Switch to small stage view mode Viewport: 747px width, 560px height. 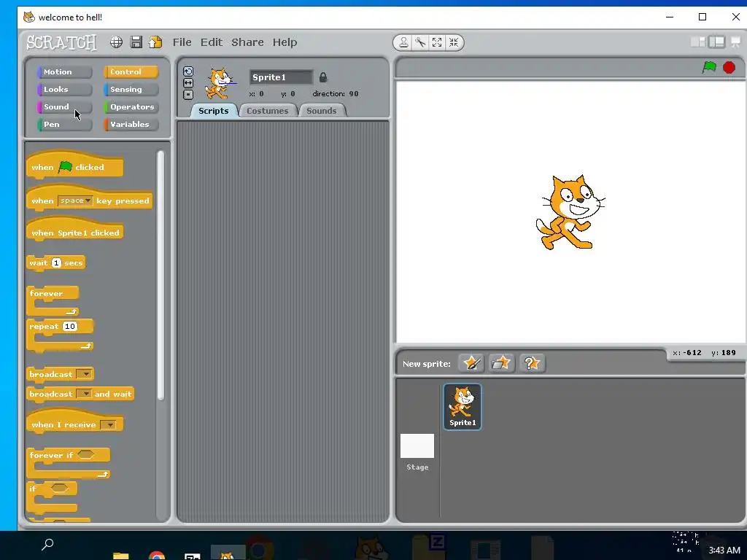698,42
